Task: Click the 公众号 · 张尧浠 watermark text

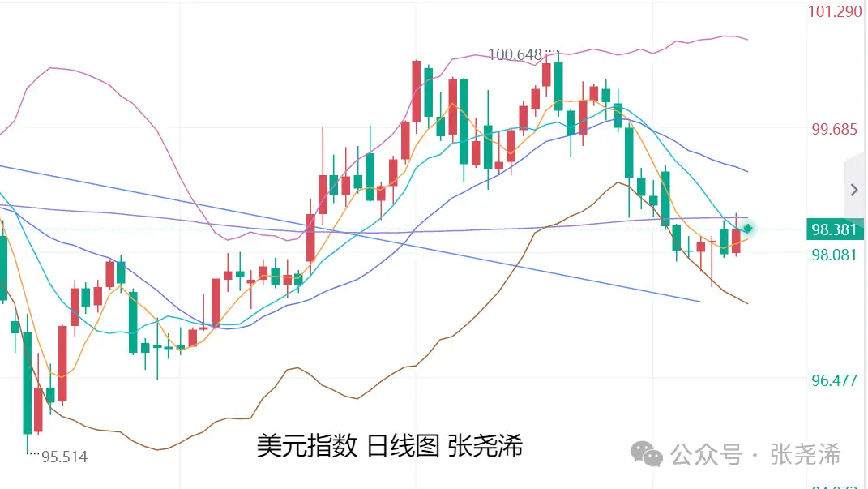Action: click(x=756, y=454)
